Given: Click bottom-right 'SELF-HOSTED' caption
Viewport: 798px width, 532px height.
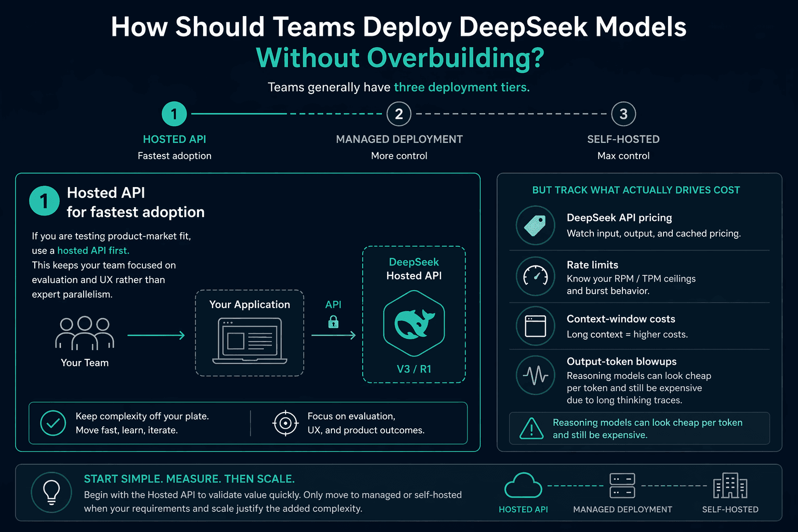Looking at the screenshot, I should click(730, 510).
